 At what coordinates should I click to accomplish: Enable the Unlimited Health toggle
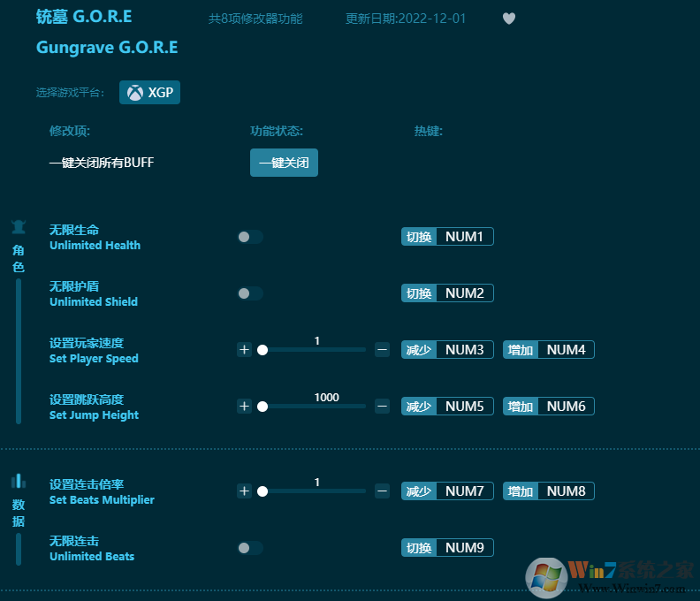250,237
